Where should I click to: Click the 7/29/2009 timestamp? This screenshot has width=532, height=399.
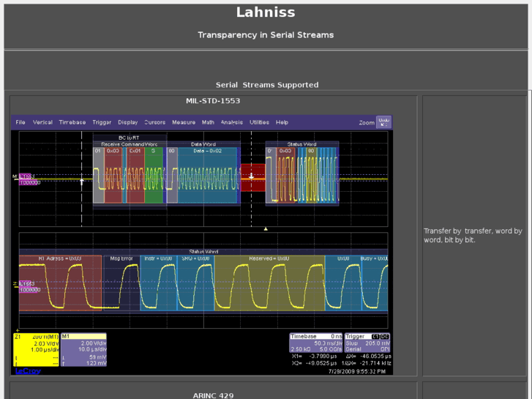click(356, 371)
